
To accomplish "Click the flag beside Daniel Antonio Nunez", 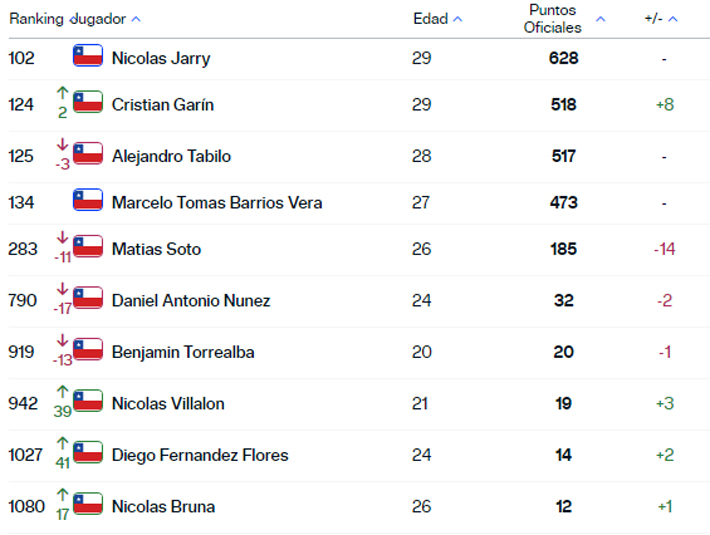I will (x=88, y=298).
